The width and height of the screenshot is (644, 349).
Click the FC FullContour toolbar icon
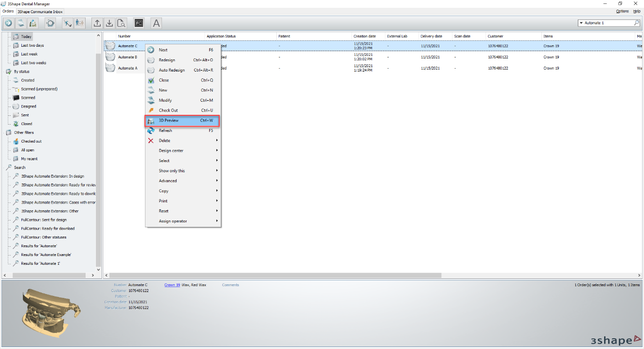(x=139, y=23)
